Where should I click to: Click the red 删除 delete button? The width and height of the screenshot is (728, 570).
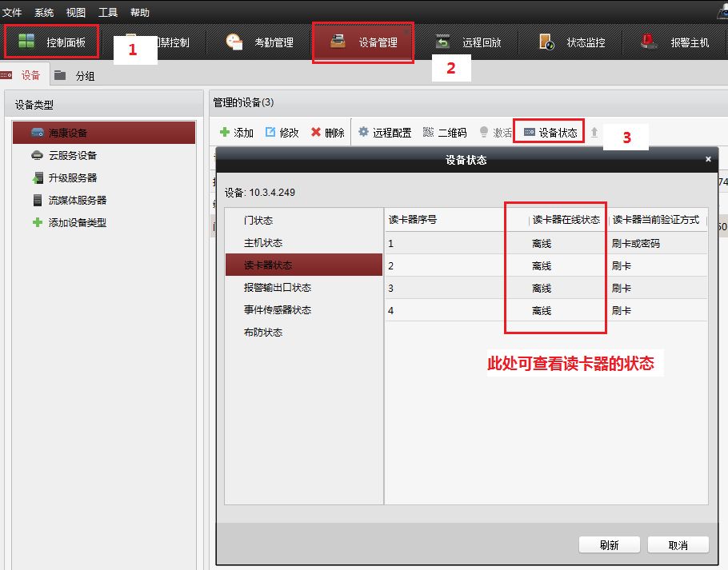[x=327, y=133]
